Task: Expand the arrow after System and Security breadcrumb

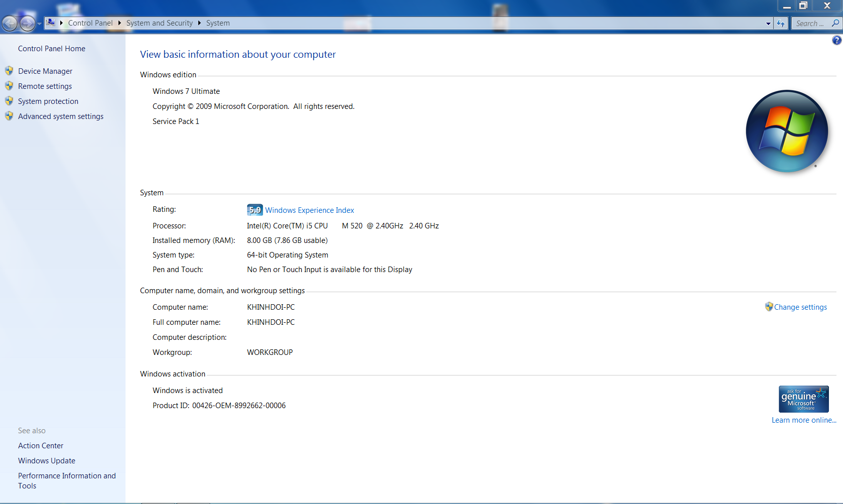Action: coord(199,23)
